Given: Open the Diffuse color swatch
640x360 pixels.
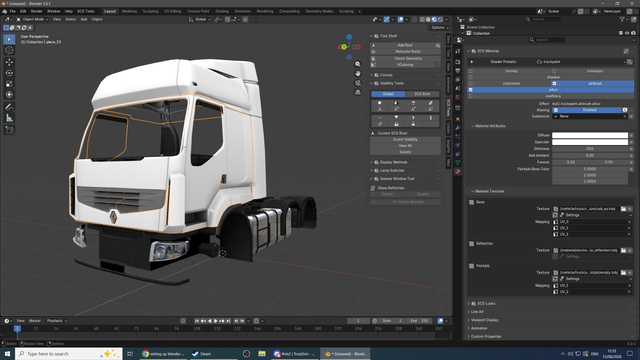Looking at the screenshot, I should click(x=590, y=135).
